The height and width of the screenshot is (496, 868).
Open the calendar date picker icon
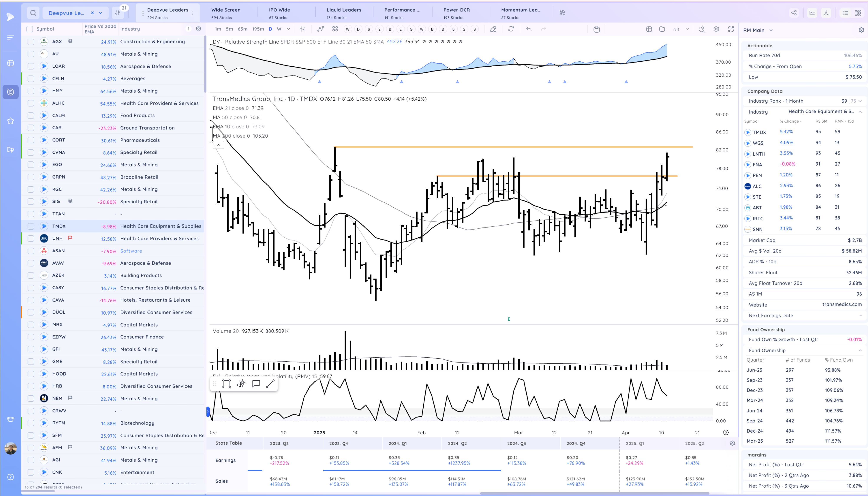[x=597, y=29]
